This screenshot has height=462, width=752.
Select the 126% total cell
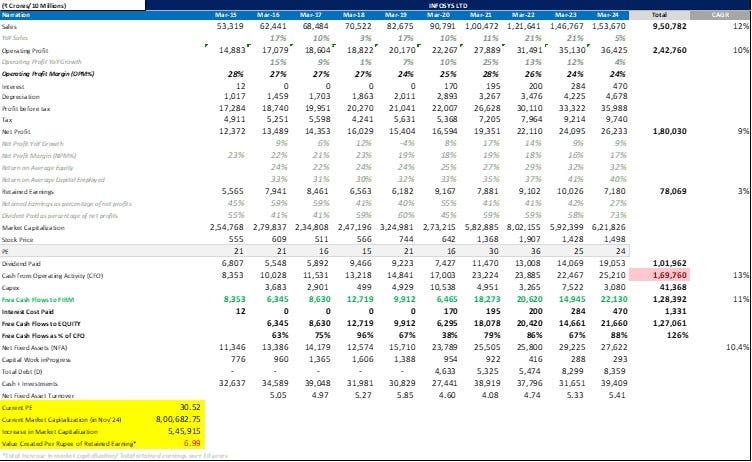pos(677,335)
